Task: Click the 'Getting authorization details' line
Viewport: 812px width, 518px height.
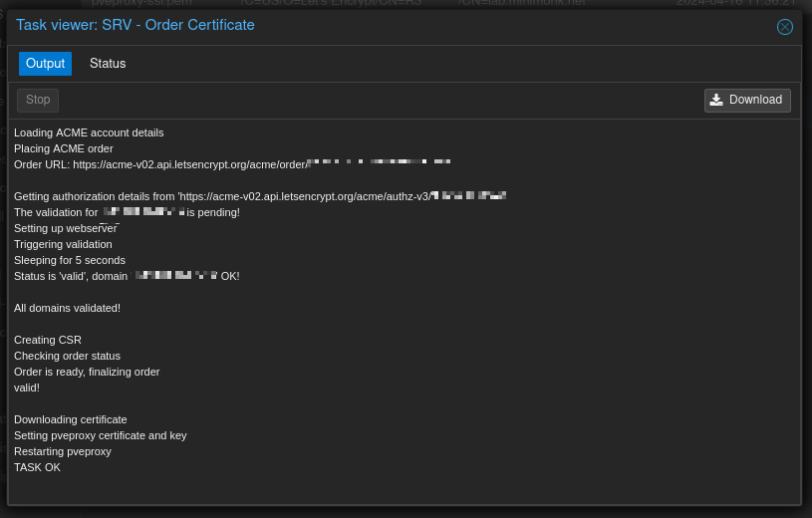Action: point(260,196)
